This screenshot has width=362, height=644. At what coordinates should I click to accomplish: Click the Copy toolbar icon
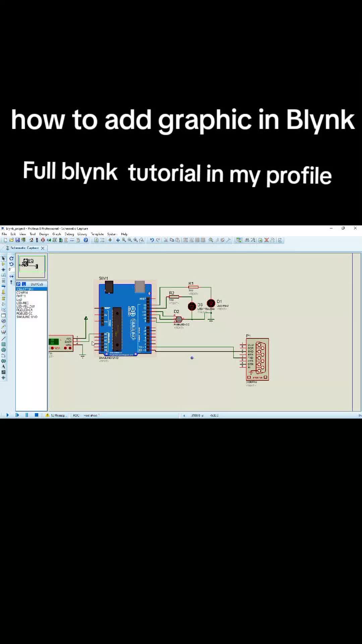coord(172,240)
